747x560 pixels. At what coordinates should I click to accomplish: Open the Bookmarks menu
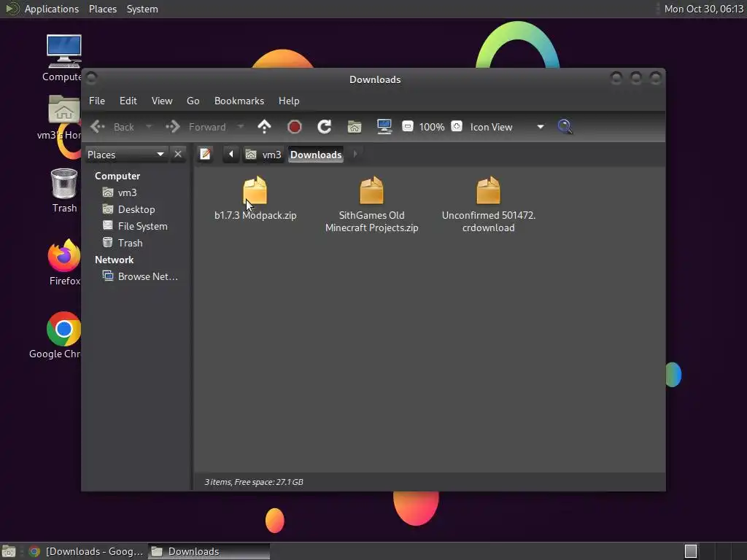pyautogui.click(x=239, y=101)
